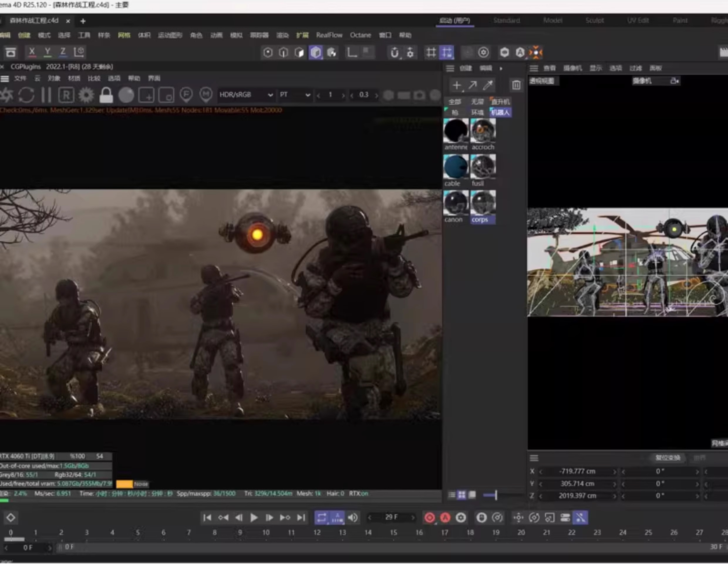Image resolution: width=728 pixels, height=564 pixels.
Task: Select the antenne material thumbnail
Action: click(x=456, y=131)
